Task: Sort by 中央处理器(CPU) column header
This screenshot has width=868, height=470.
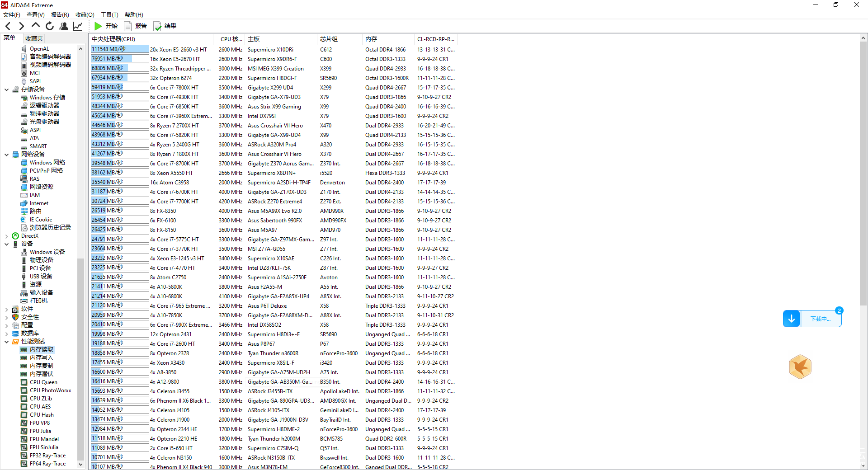Action: 151,39
